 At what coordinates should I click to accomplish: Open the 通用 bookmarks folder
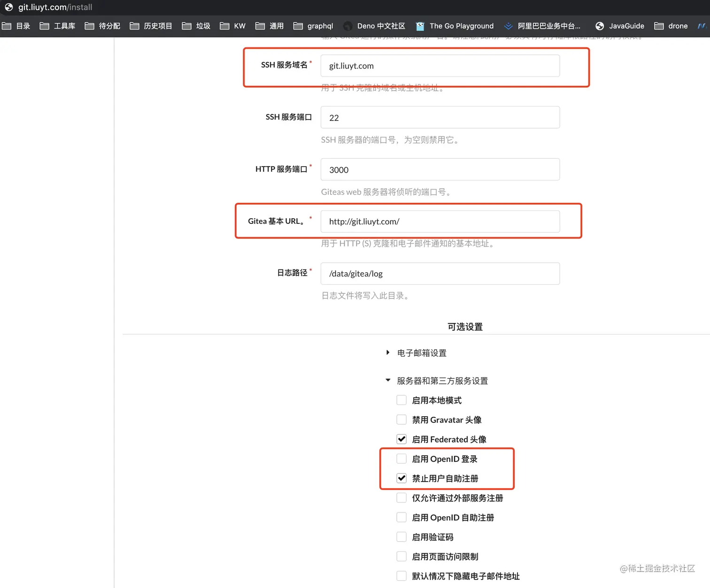pos(270,26)
